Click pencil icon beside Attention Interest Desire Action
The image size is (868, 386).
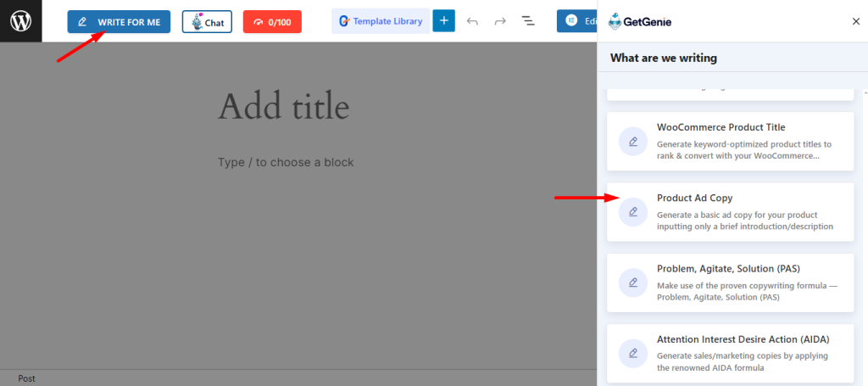point(633,353)
